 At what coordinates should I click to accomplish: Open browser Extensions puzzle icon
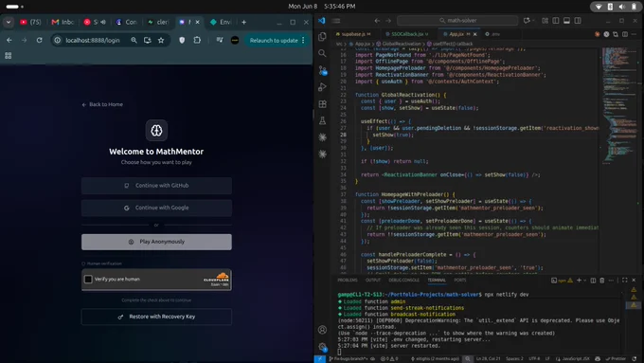pos(197,41)
